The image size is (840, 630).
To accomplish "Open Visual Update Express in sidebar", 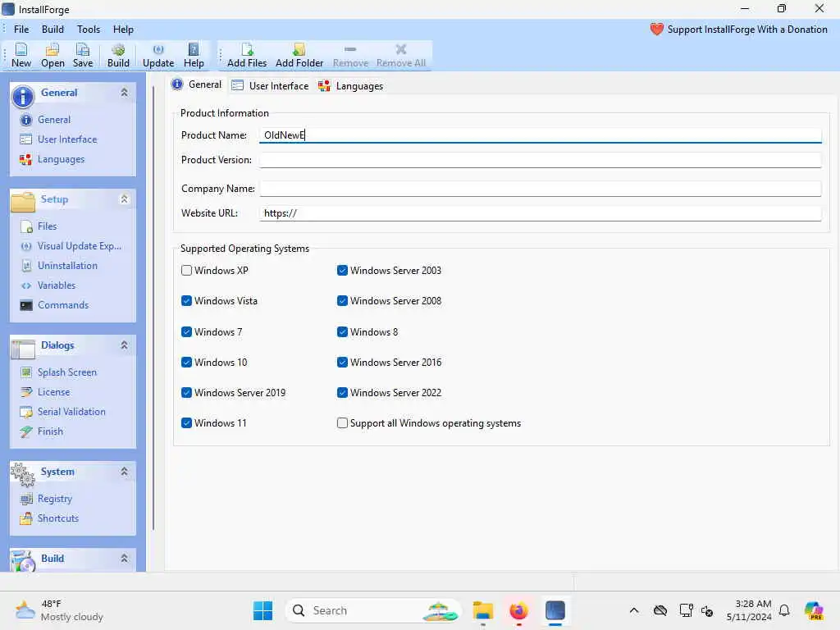I will (79, 246).
